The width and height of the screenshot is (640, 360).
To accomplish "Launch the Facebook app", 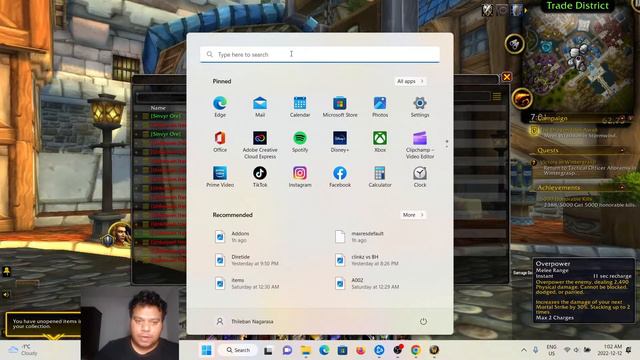I will tap(340, 177).
